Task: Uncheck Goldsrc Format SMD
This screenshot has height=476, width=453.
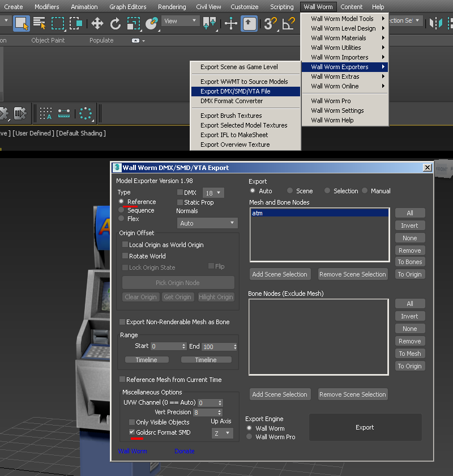Action: tap(132, 432)
